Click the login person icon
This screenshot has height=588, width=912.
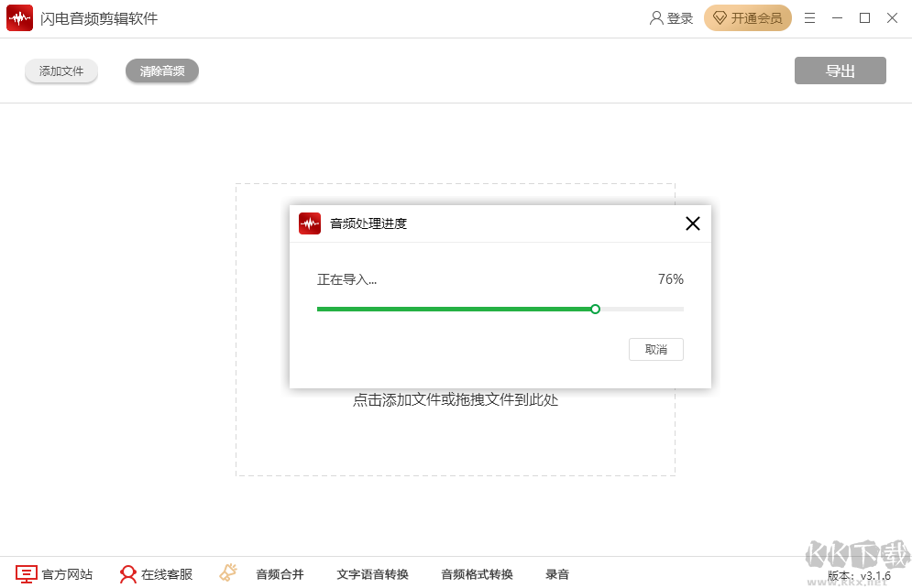coord(655,17)
